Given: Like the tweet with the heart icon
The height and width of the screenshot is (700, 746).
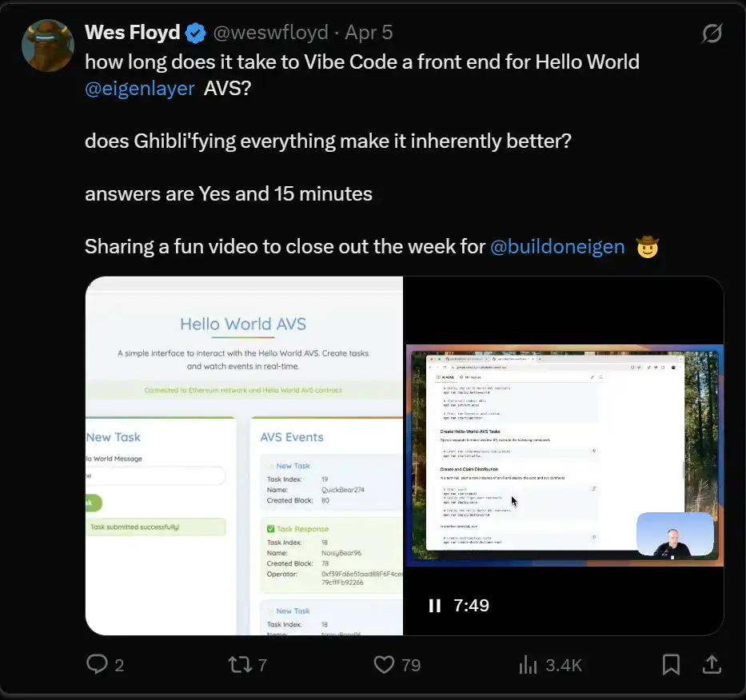Looking at the screenshot, I should (385, 664).
